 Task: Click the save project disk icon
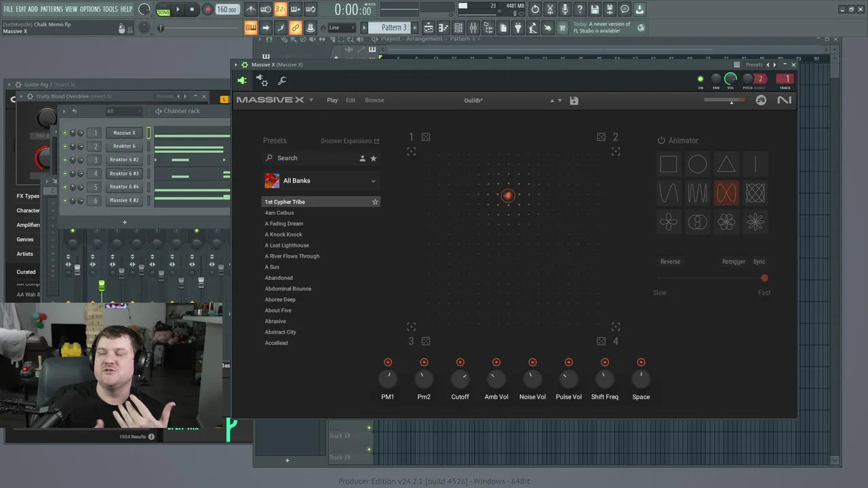595,9
